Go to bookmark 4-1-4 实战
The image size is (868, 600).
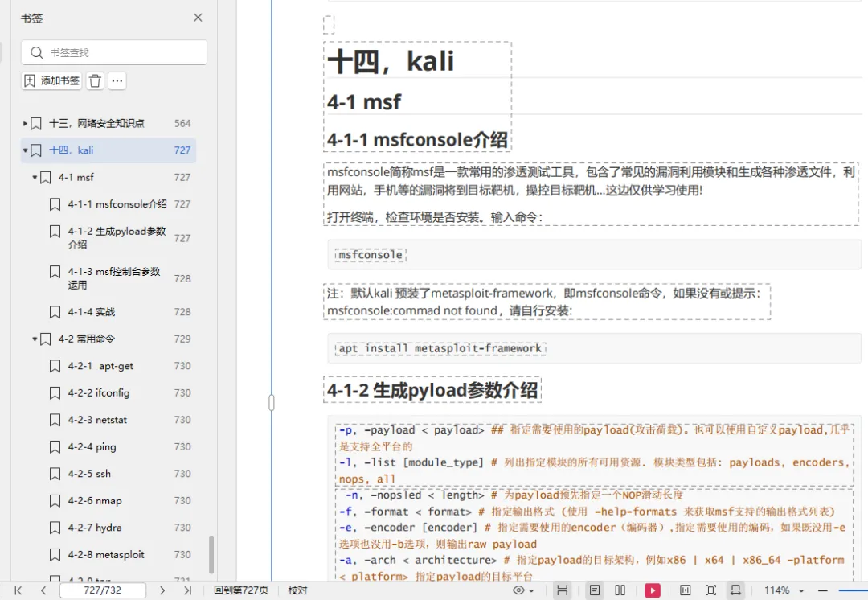coord(92,312)
